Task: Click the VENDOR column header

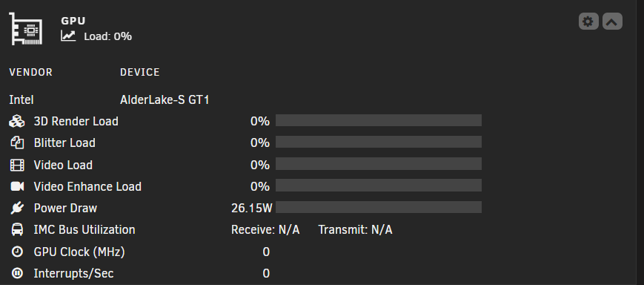Action: click(x=31, y=73)
